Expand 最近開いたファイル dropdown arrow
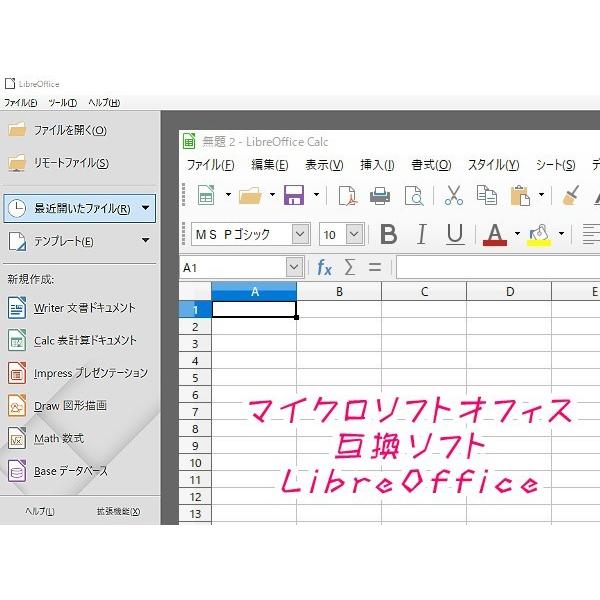 145,208
